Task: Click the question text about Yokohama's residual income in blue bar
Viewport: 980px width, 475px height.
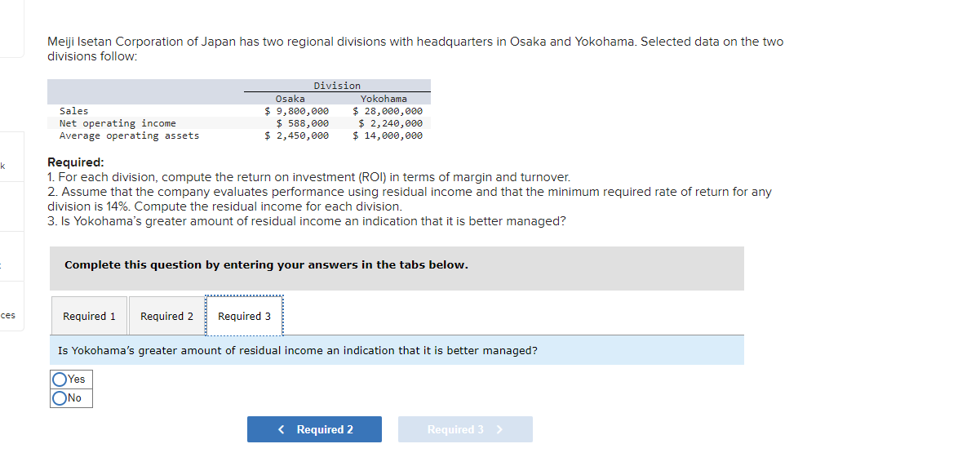Action: (x=298, y=351)
